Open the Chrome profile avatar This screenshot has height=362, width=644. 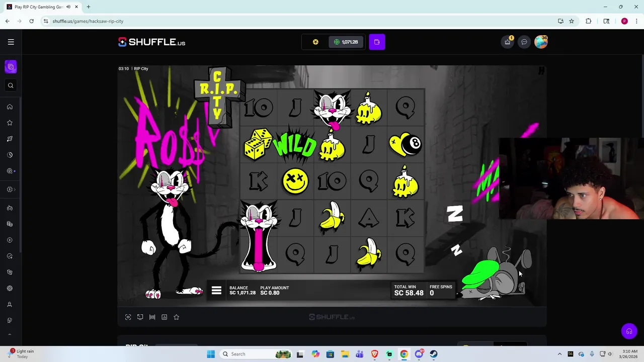(624, 21)
